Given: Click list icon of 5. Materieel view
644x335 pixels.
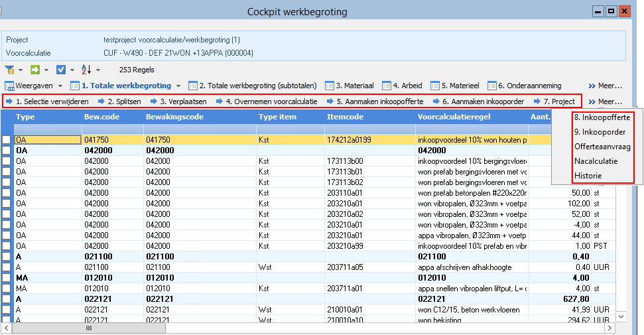Looking at the screenshot, I should (435, 86).
